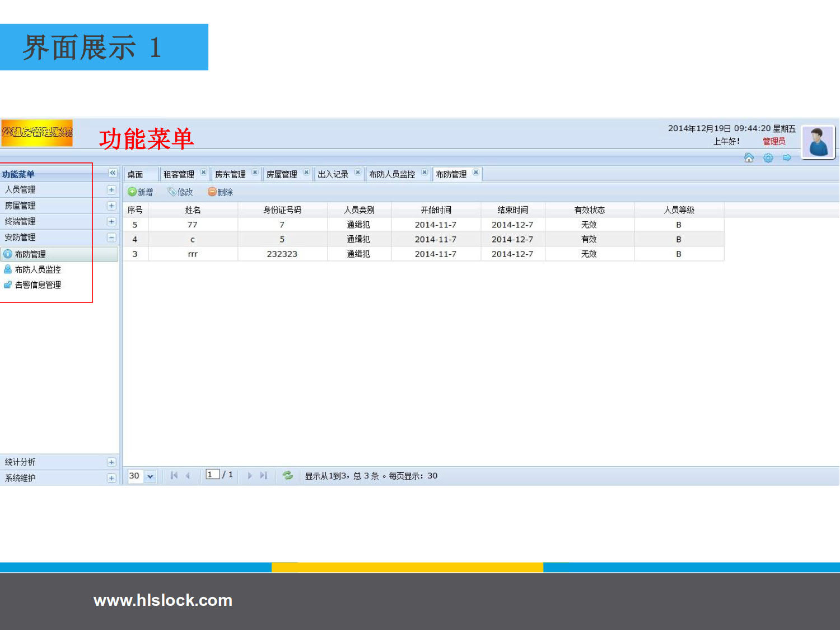Click the next page arrow
The width and height of the screenshot is (840, 630).
250,475
